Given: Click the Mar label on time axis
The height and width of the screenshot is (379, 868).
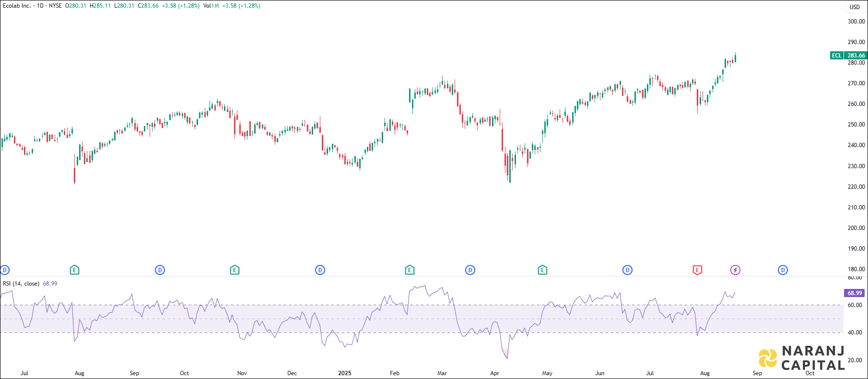Looking at the screenshot, I should pyautogui.click(x=442, y=373).
